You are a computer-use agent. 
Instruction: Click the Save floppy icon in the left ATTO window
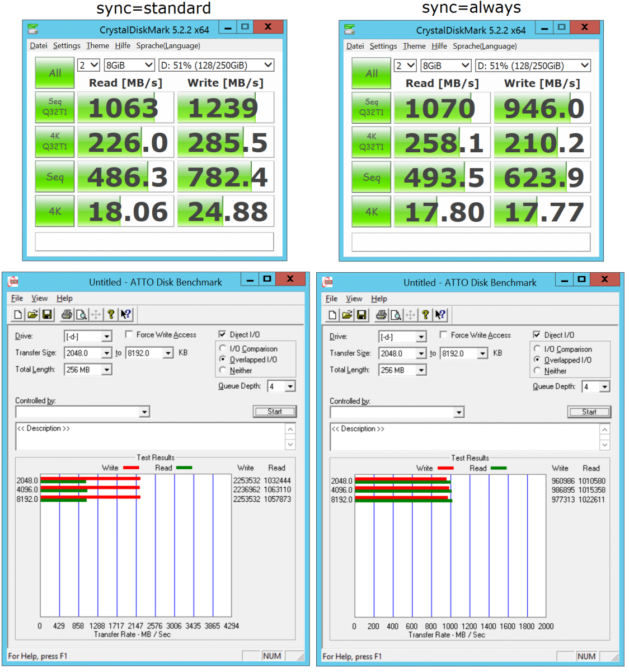(47, 315)
